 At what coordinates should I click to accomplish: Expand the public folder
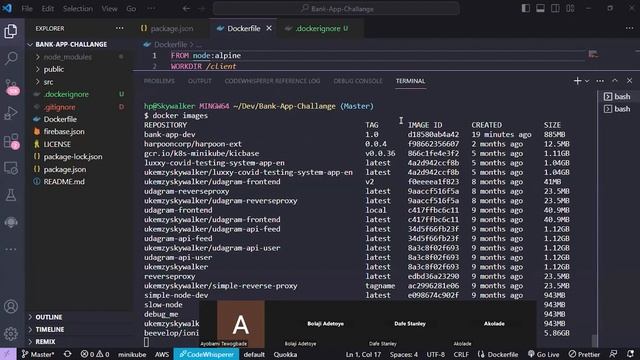pos(53,69)
